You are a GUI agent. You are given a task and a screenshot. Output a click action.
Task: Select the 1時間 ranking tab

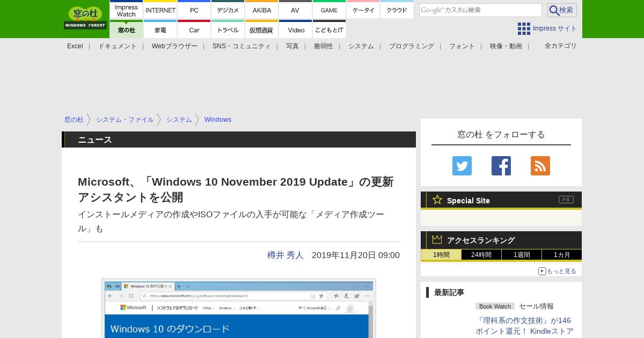441,255
